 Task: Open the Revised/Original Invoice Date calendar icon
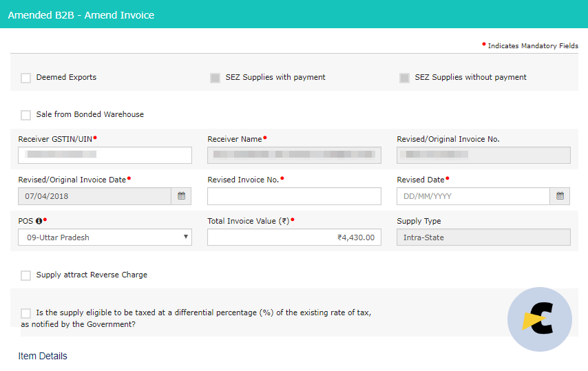click(x=181, y=196)
